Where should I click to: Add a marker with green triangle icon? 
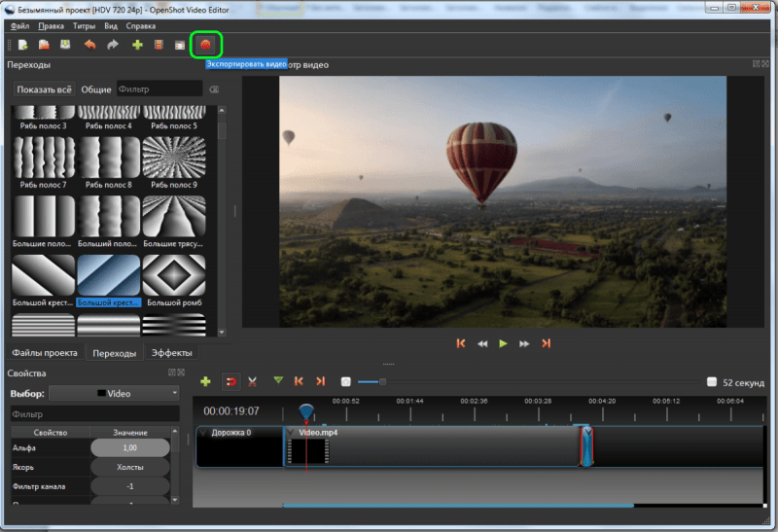coord(278,381)
